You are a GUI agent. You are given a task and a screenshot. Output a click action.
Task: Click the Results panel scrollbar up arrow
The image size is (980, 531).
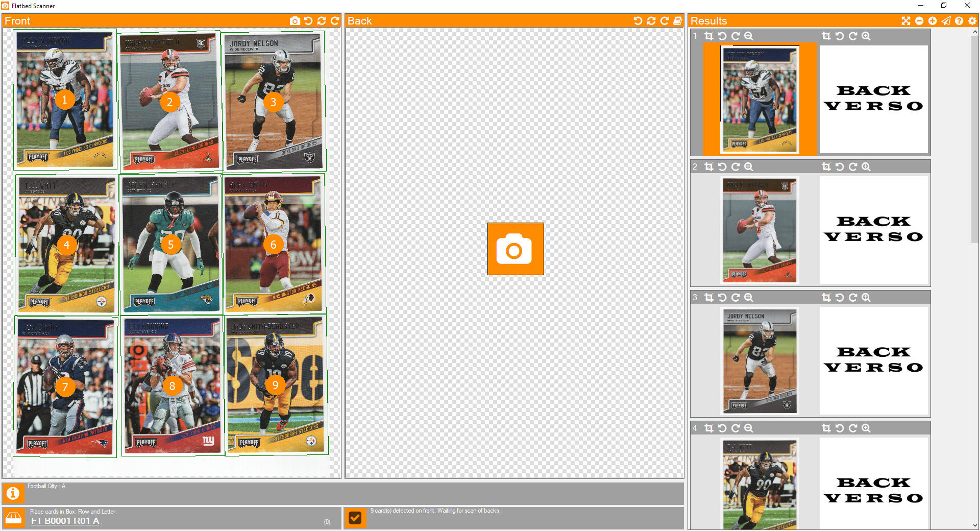pos(975,32)
